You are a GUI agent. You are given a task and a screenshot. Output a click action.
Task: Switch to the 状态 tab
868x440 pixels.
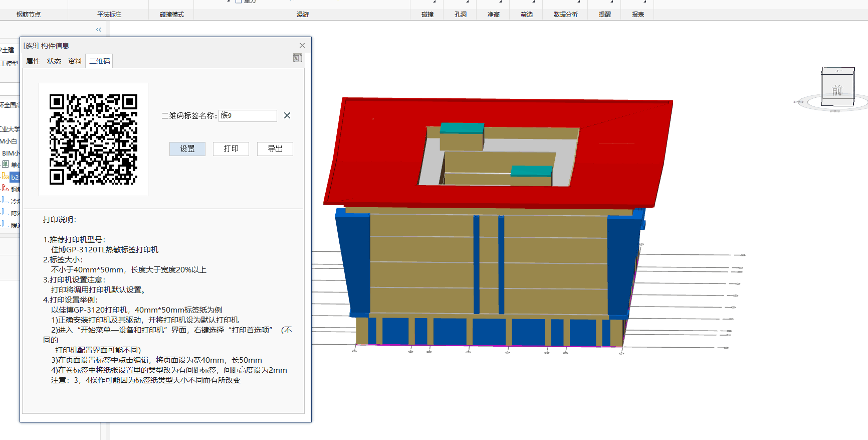point(54,61)
